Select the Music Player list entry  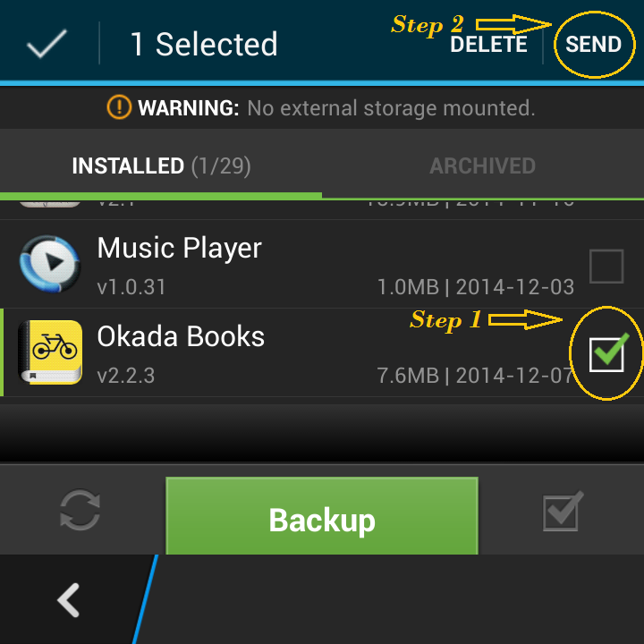(x=322, y=264)
